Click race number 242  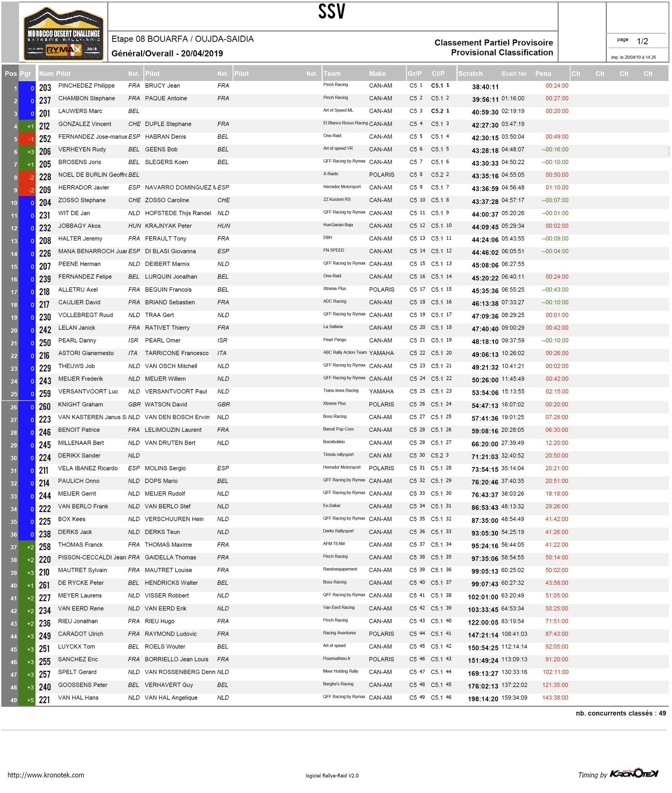45,330
